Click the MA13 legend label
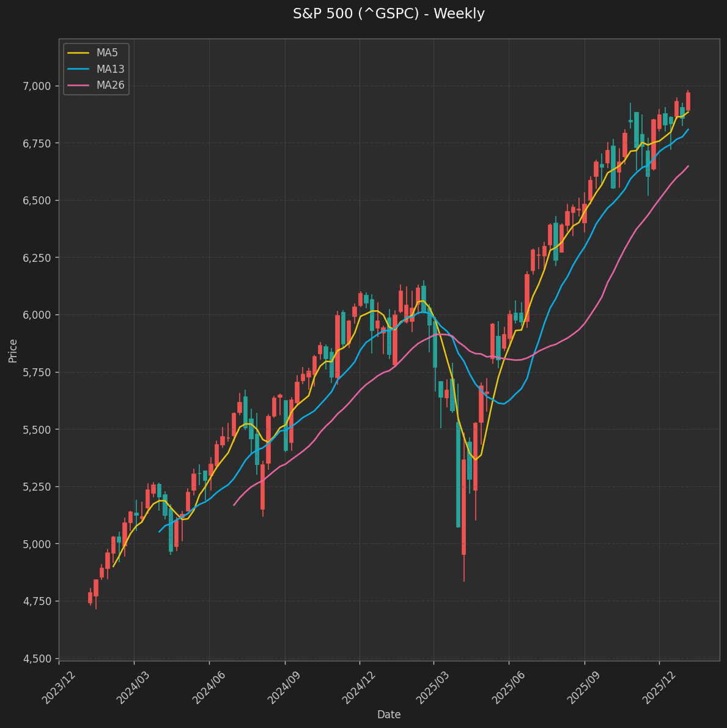 pyautogui.click(x=111, y=69)
